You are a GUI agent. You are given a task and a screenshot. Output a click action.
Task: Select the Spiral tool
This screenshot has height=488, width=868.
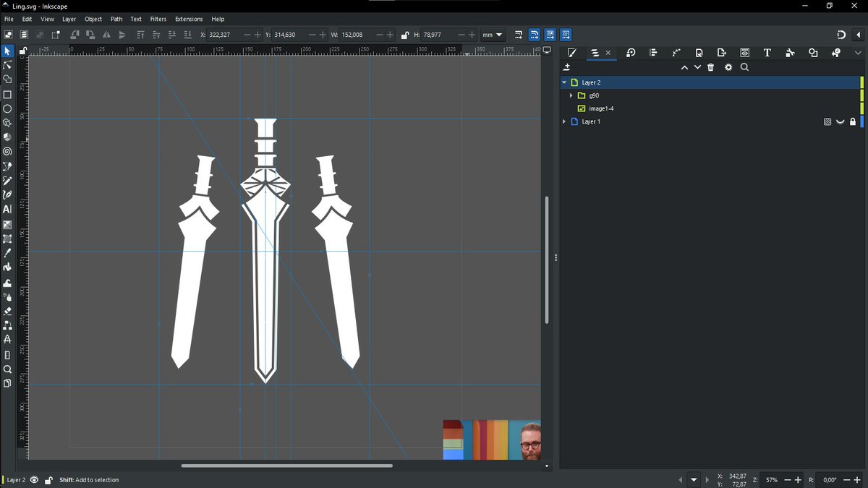[7, 152]
